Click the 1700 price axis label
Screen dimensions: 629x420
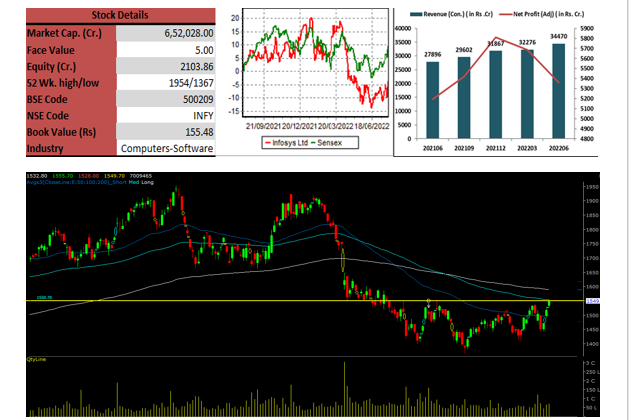[592, 258]
